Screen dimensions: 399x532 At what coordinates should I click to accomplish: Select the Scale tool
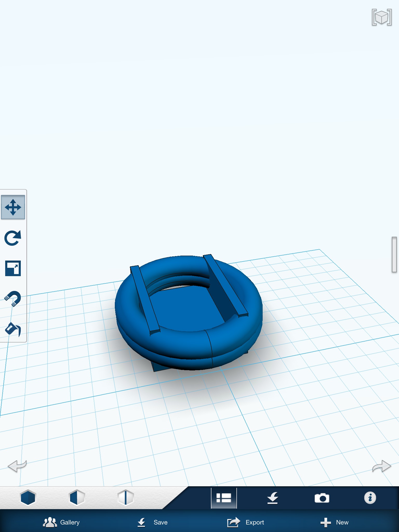(13, 268)
